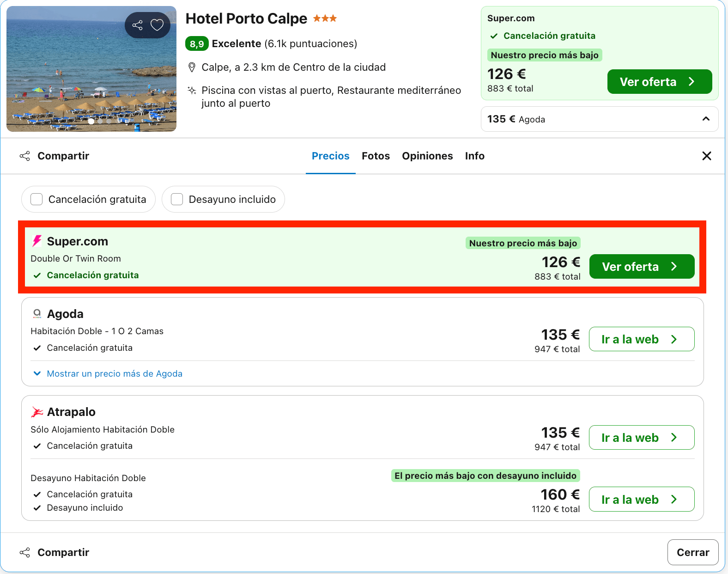Viewport: 728px width, 574px height.
Task: Click the Desayuno incluido checkmark line under Atrapalo
Action: pos(78,508)
